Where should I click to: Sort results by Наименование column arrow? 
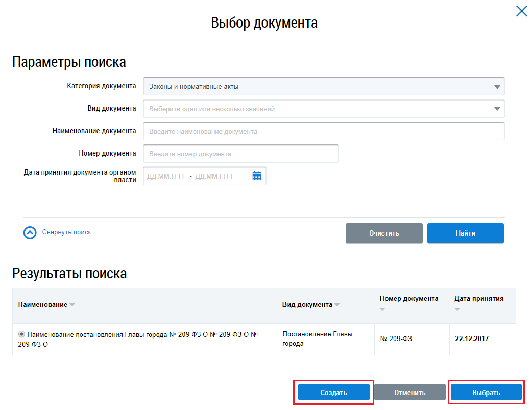72,305
